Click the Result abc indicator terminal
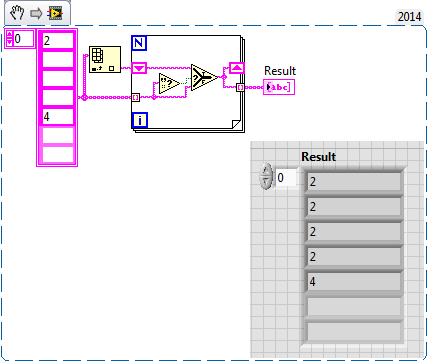Image resolution: width=428 pixels, height=362 pixels. coord(279,87)
